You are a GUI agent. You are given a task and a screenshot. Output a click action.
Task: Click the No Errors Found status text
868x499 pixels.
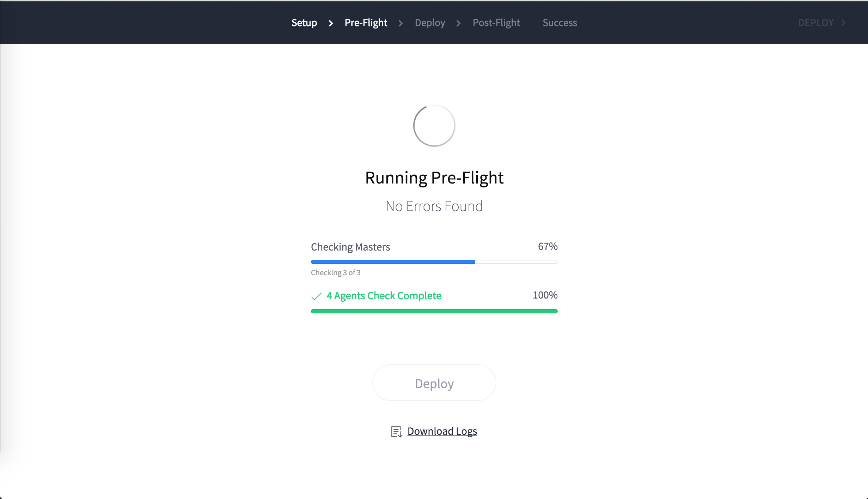click(x=434, y=206)
